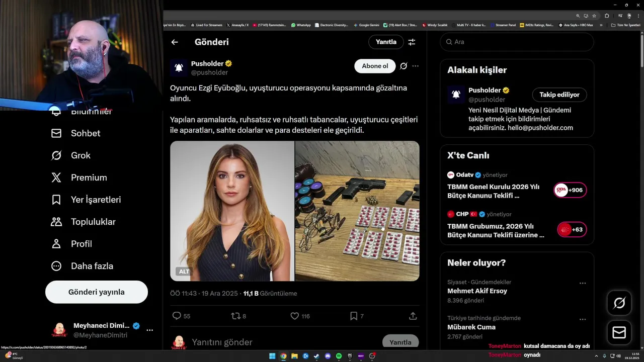The width and height of the screenshot is (644, 362).
Task: Focus the Ara search box
Action: (x=517, y=42)
